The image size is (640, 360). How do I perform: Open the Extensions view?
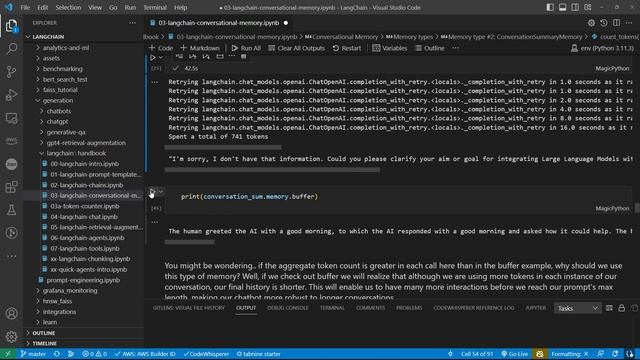[11, 187]
